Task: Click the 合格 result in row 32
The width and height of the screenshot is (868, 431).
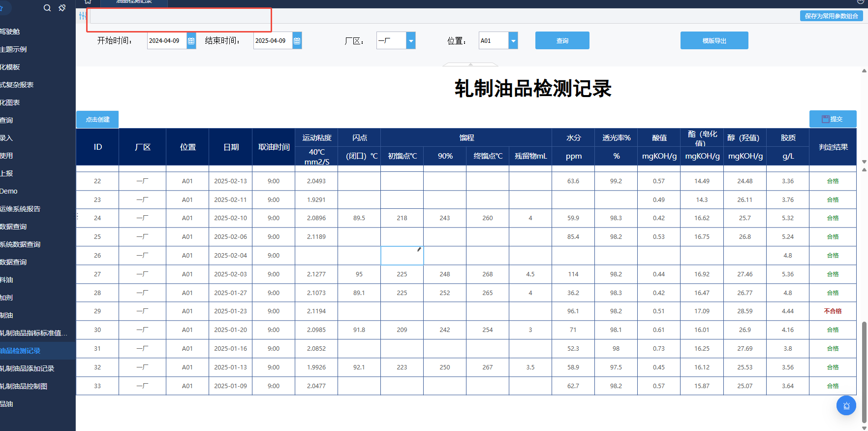Action: tap(833, 367)
